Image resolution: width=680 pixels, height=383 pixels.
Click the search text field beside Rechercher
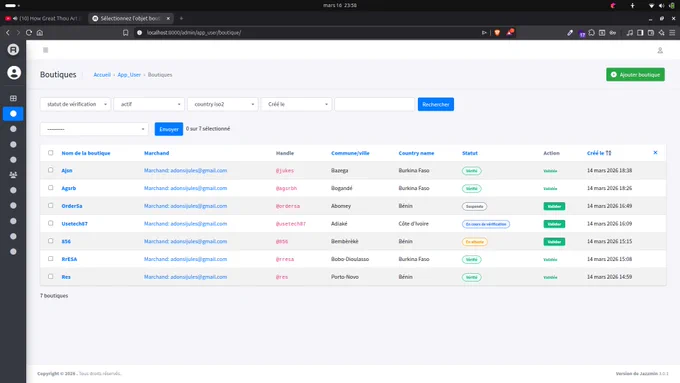[x=375, y=104]
